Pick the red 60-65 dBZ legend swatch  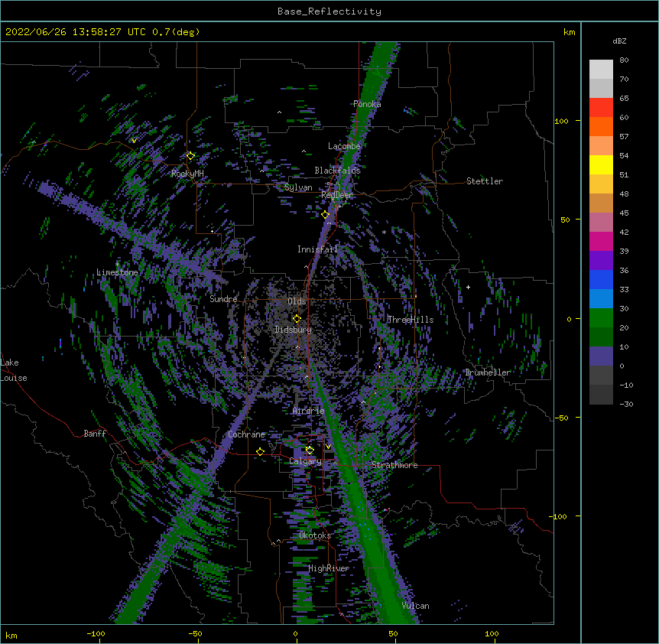(601, 108)
